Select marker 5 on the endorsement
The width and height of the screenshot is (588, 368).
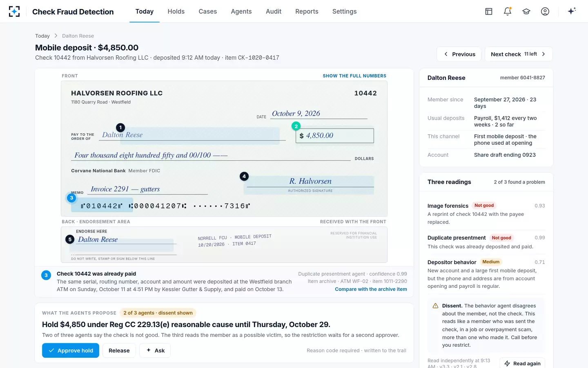pos(70,239)
